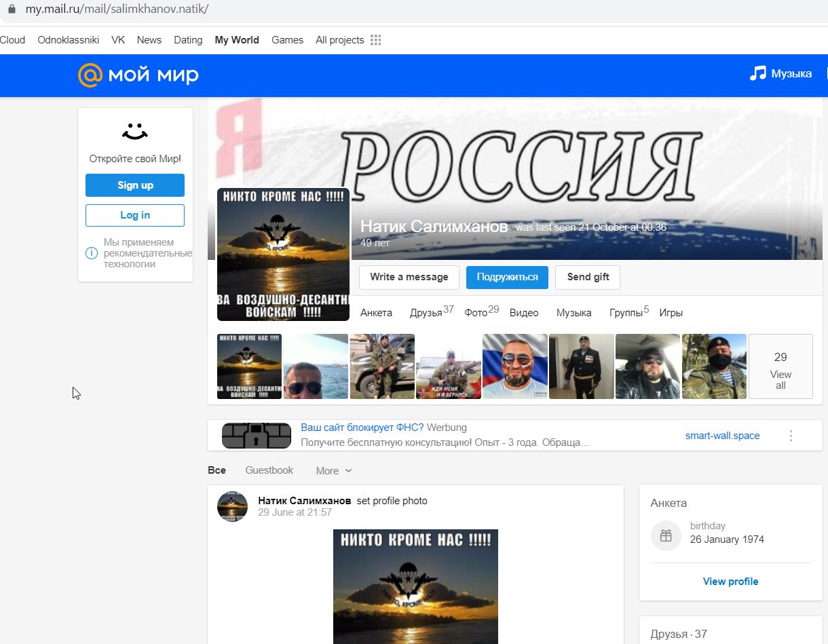Click the browser address bar URL
This screenshot has height=644, width=828.
117,10
